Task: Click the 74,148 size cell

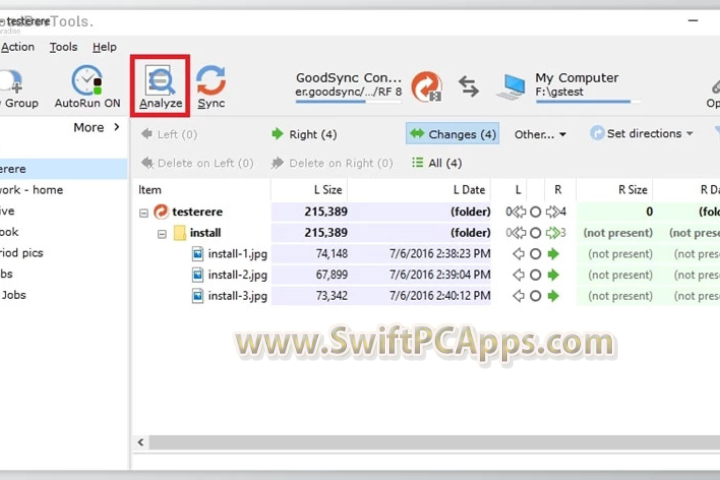Action: pyautogui.click(x=310, y=254)
